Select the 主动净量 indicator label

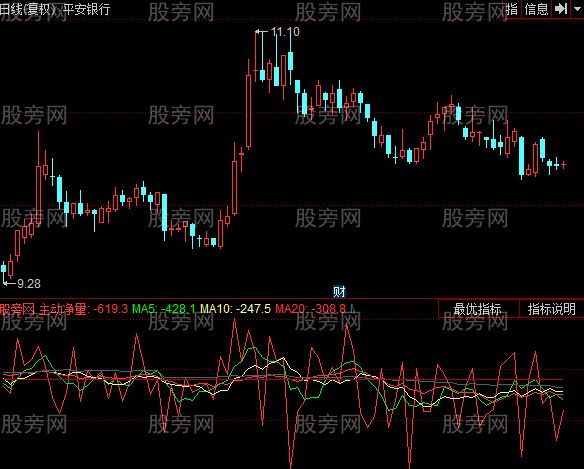[63, 309]
